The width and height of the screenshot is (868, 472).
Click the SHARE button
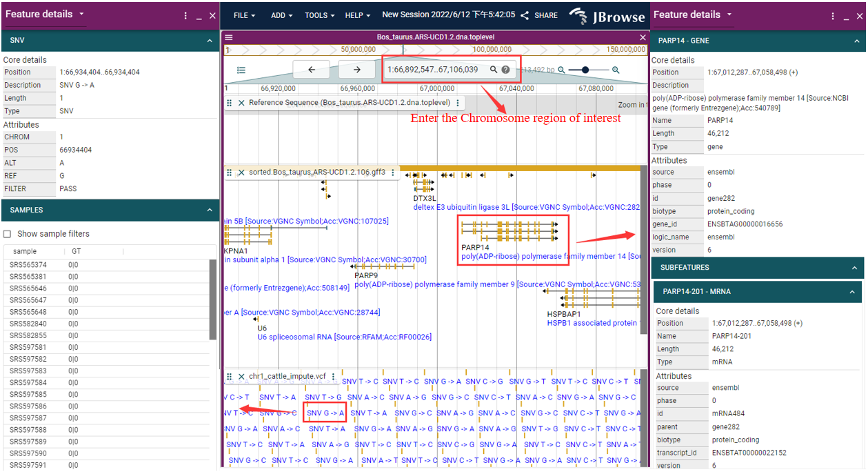pos(539,15)
